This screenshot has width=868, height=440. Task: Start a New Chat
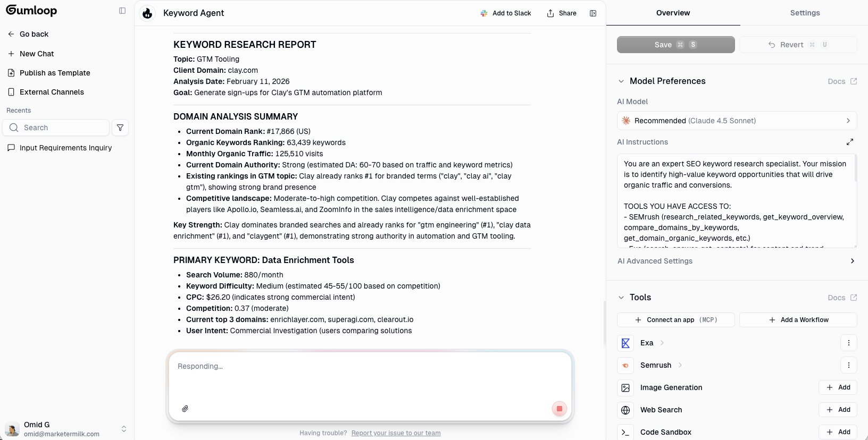pyautogui.click(x=31, y=54)
